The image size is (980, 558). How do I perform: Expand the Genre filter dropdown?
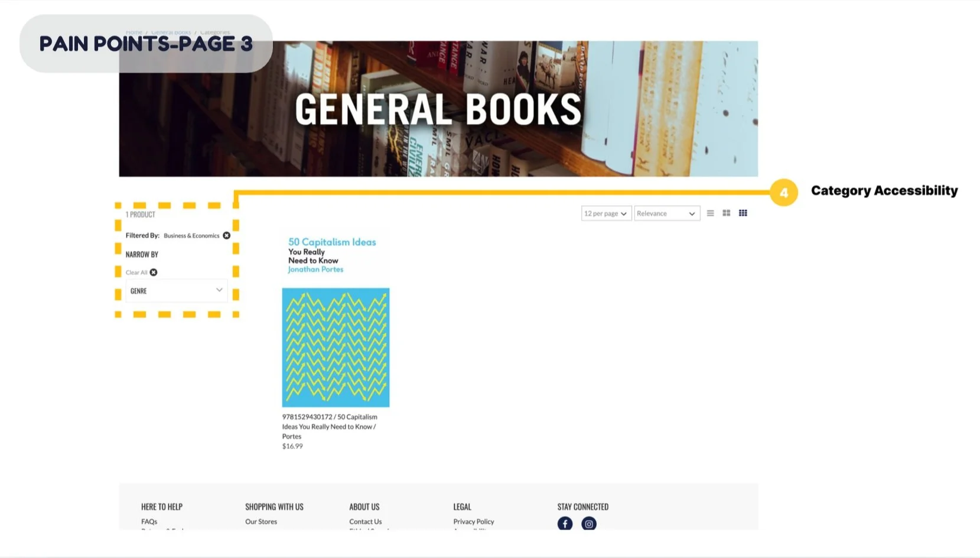[x=176, y=291]
